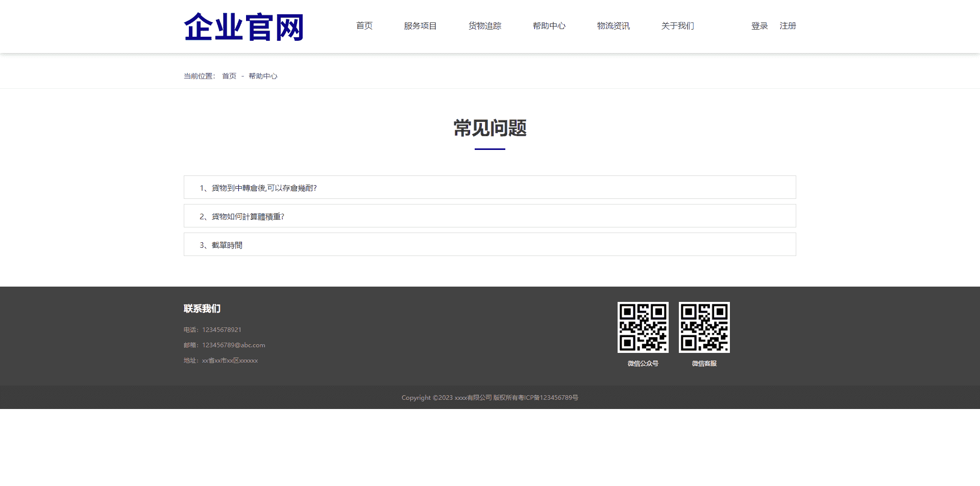Image resolution: width=980 pixels, height=486 pixels.
Task: Click the 常见问题 heading
Action: [x=490, y=128]
